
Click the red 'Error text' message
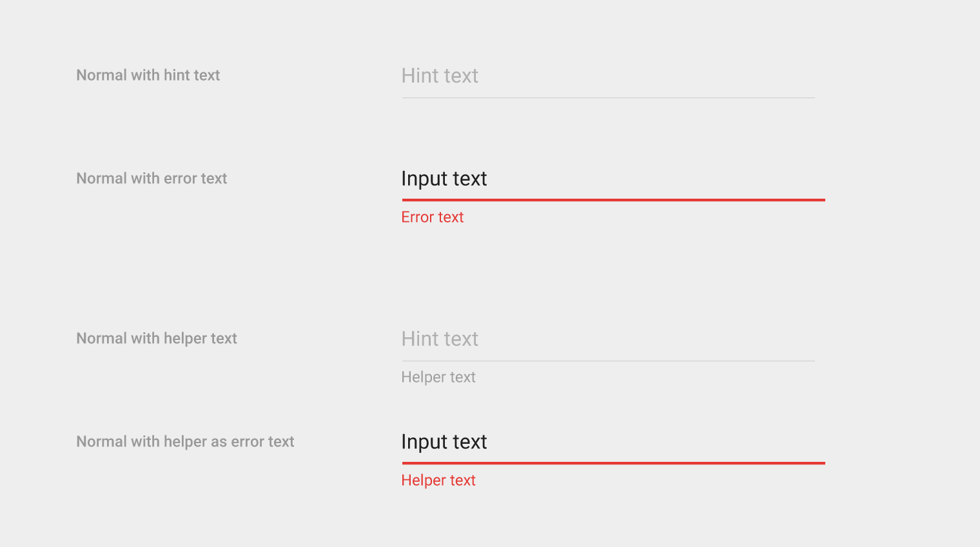432,217
